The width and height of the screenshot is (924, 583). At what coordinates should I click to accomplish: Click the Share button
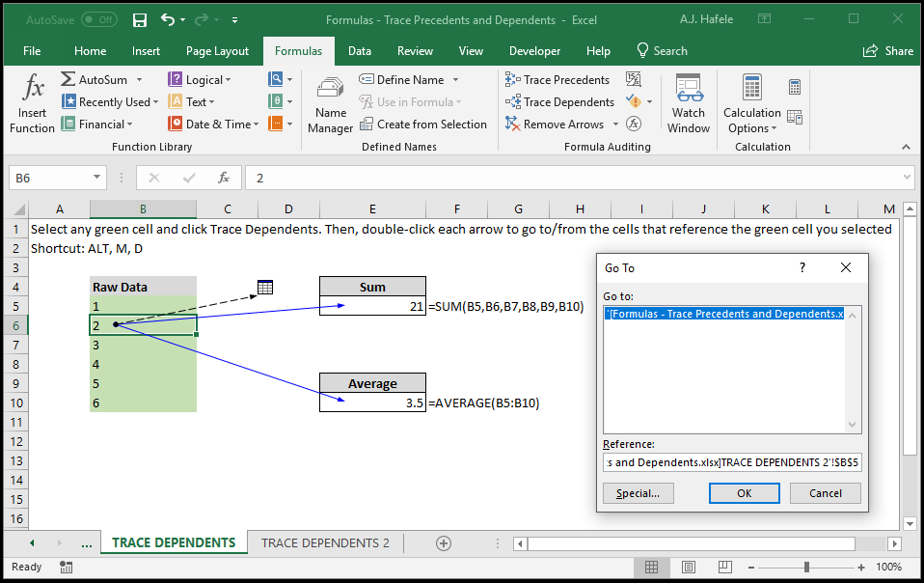[888, 51]
